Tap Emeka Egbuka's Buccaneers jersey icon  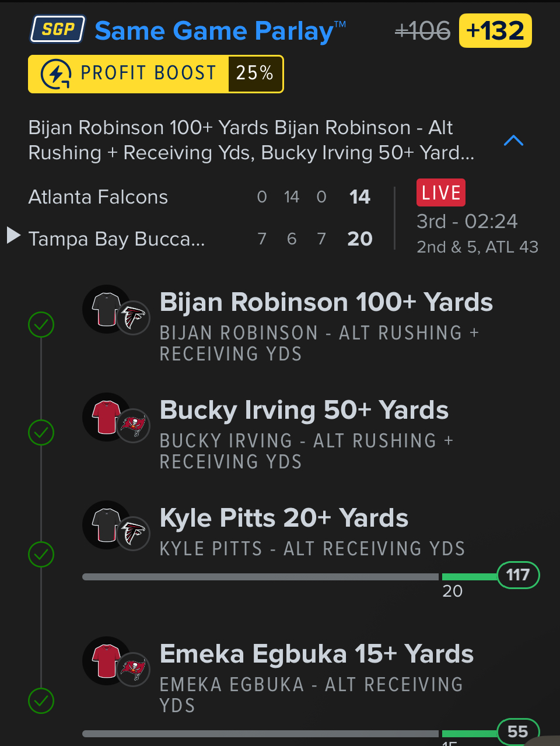pyautogui.click(x=107, y=661)
